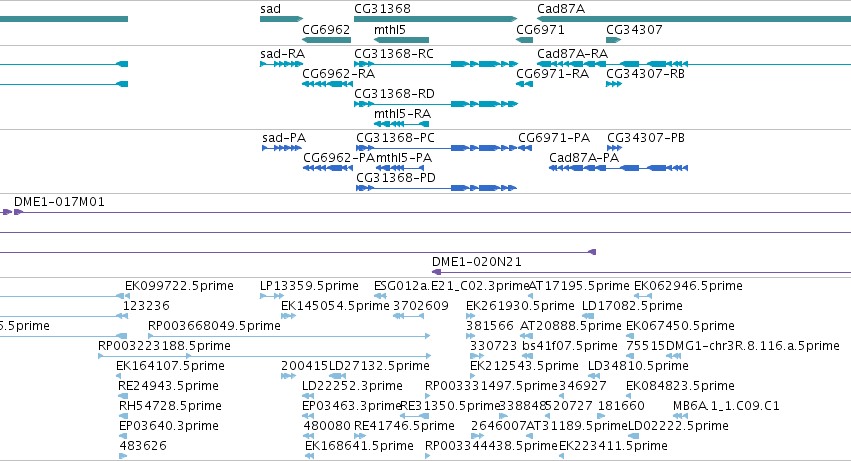Select protein CG31368-PD
The height and width of the screenshot is (461, 851).
396,178
